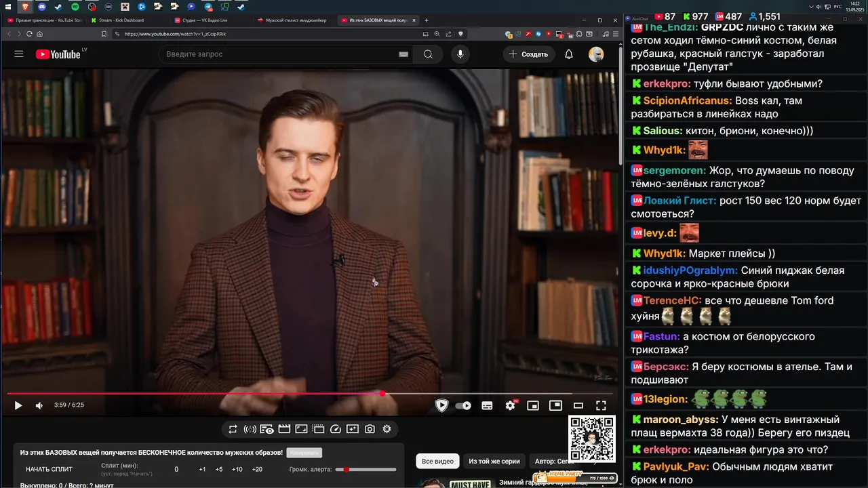Toggle YouTube autoplay switch
Screen dimensions: 868x488
click(463, 405)
